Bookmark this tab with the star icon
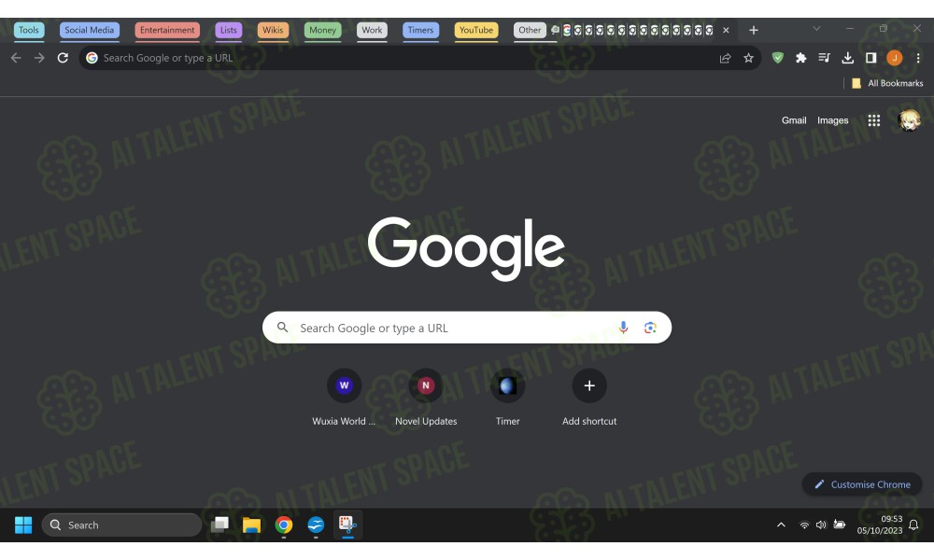 (x=749, y=58)
